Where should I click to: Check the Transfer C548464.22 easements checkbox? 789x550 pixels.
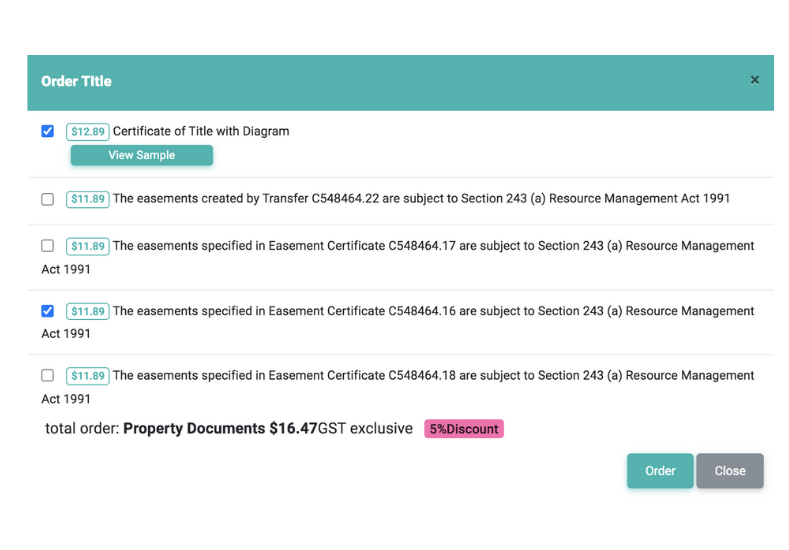47,199
